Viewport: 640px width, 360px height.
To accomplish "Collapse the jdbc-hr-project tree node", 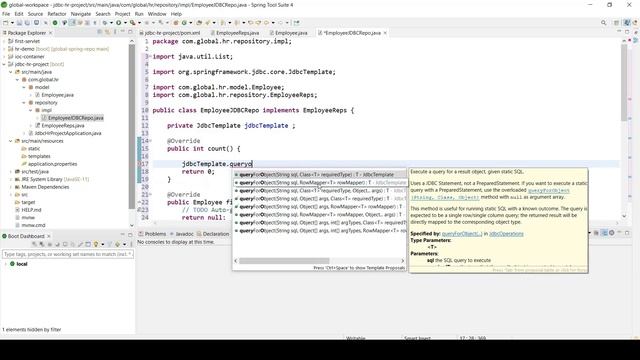I will pos(4,64).
